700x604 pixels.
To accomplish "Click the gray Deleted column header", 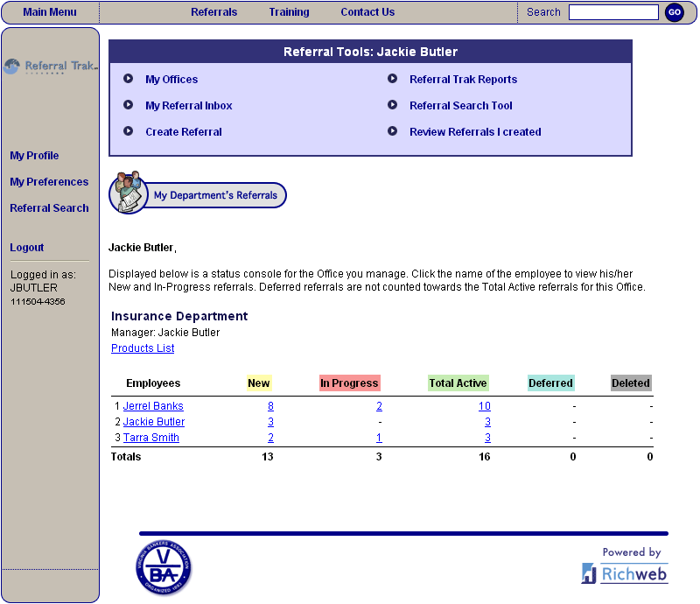I will (631, 383).
